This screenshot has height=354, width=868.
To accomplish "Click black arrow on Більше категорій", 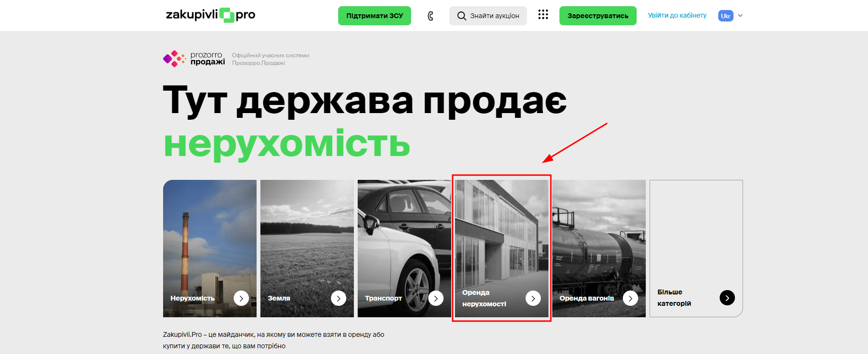I will (x=727, y=298).
